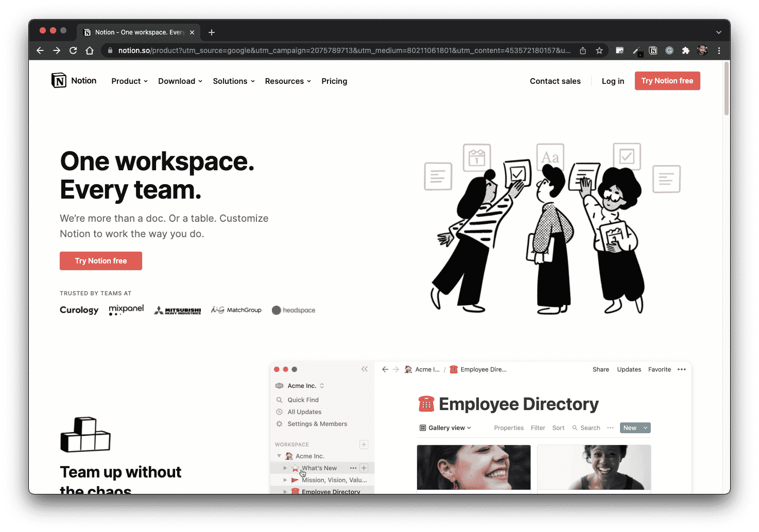Close the Notion browser tab
The height and width of the screenshot is (532, 759).
coord(192,32)
